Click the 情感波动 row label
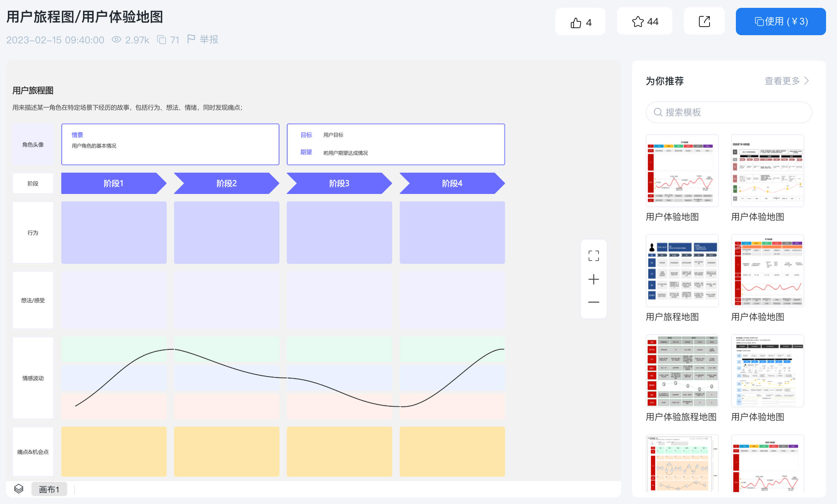 33,378
